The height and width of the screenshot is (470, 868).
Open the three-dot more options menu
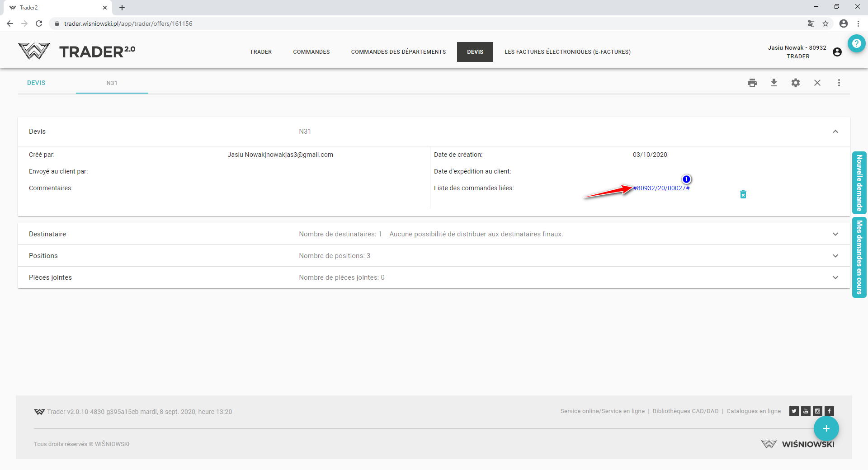pos(839,83)
